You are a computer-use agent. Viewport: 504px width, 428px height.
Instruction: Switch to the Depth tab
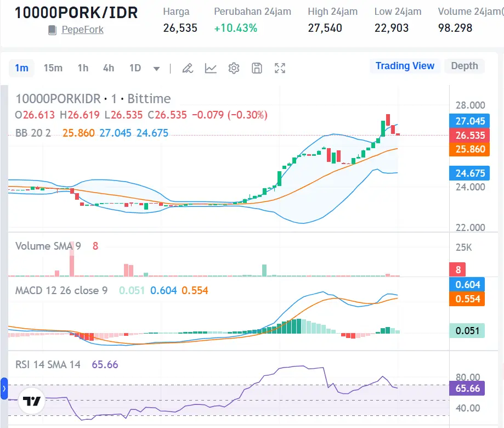point(464,66)
